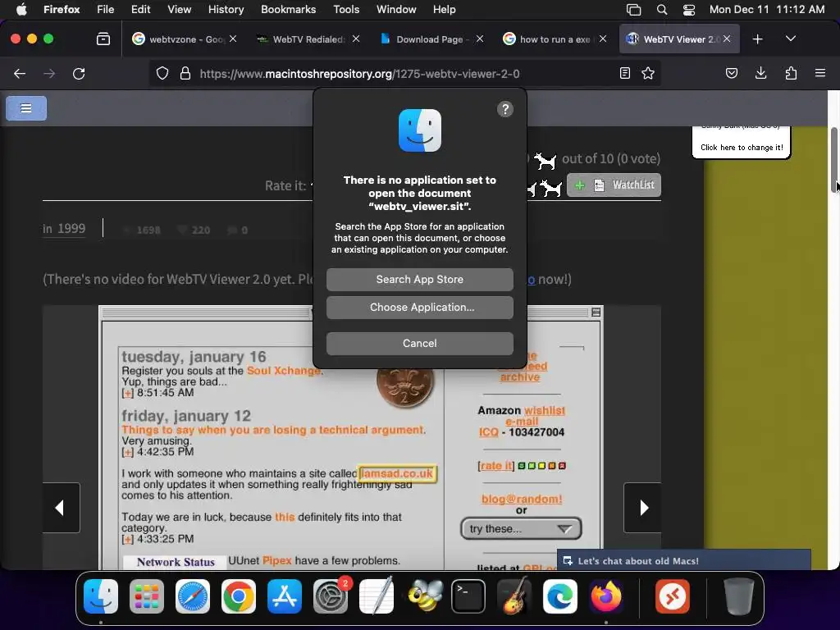Open TextEdit from the Dock
The height and width of the screenshot is (630, 840).
[377, 596]
